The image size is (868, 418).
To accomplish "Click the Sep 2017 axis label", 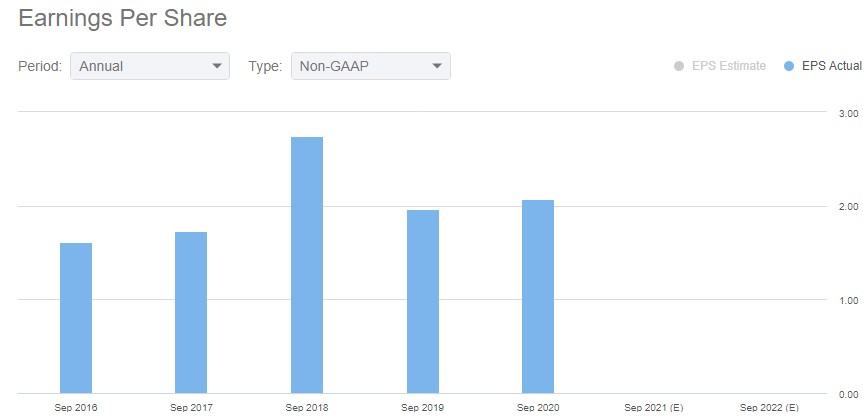I will point(192,408).
